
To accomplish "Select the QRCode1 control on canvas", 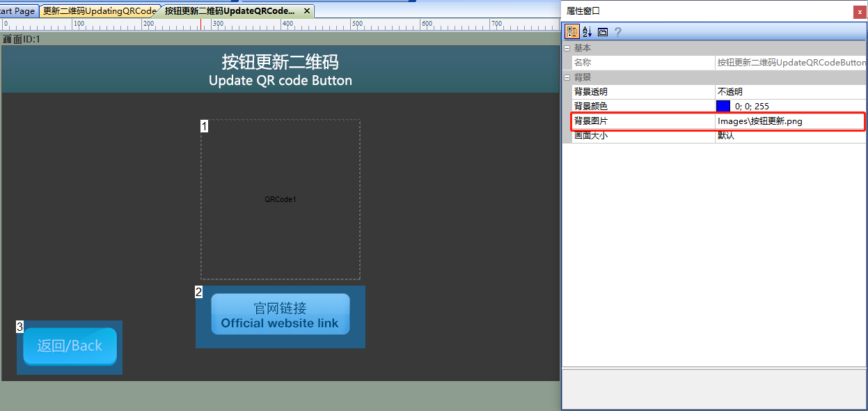I will click(281, 199).
